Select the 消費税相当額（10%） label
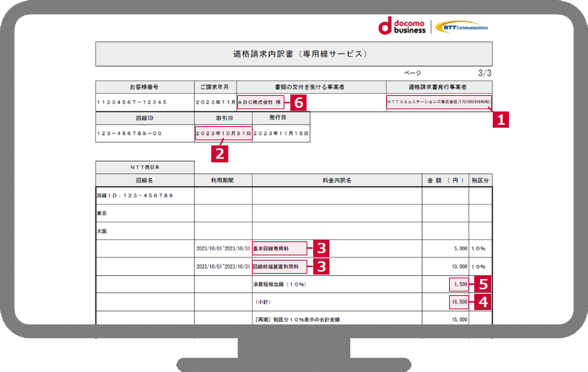Image resolution: width=588 pixels, height=372 pixels. pyautogui.click(x=280, y=284)
